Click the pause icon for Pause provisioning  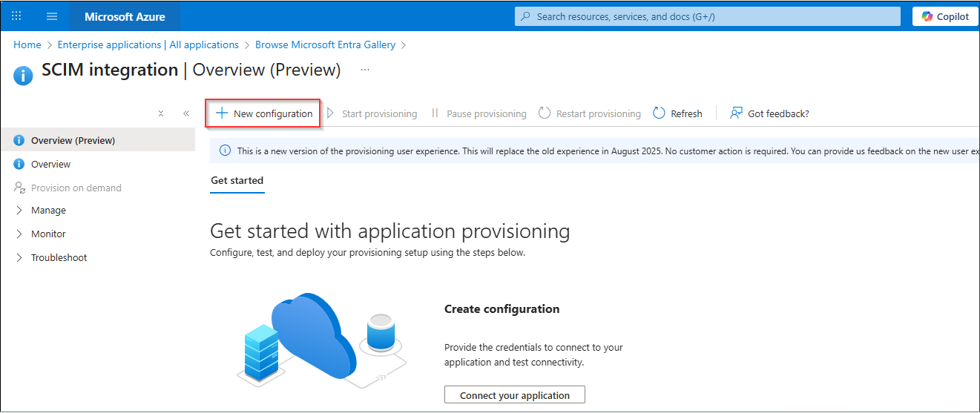coord(435,113)
